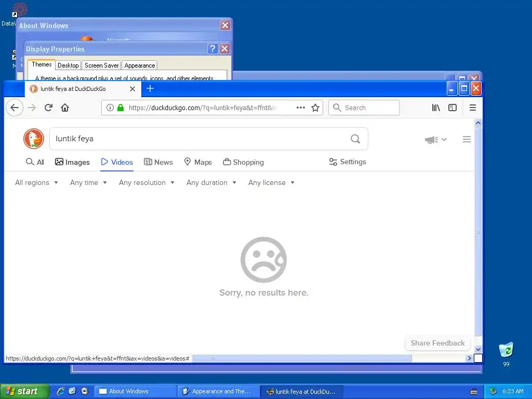Select Appearance tab in Display Properties
Image resolution: width=532 pixels, height=399 pixels.
(x=139, y=65)
